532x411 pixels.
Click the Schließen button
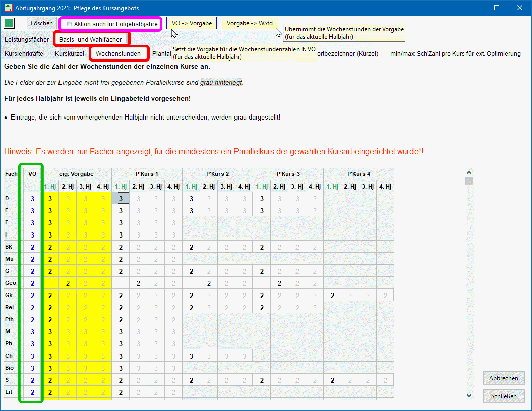click(x=503, y=396)
